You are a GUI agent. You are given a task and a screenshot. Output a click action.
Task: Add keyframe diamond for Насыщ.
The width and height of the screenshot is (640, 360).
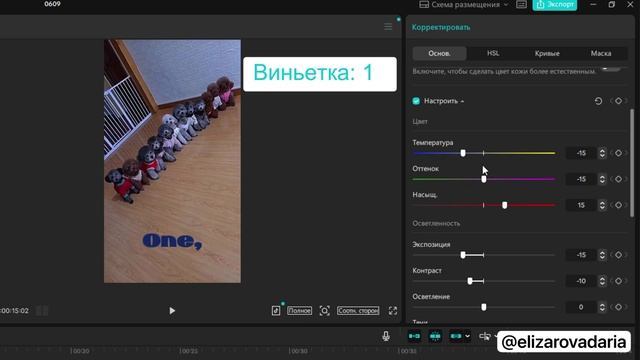[618, 205]
